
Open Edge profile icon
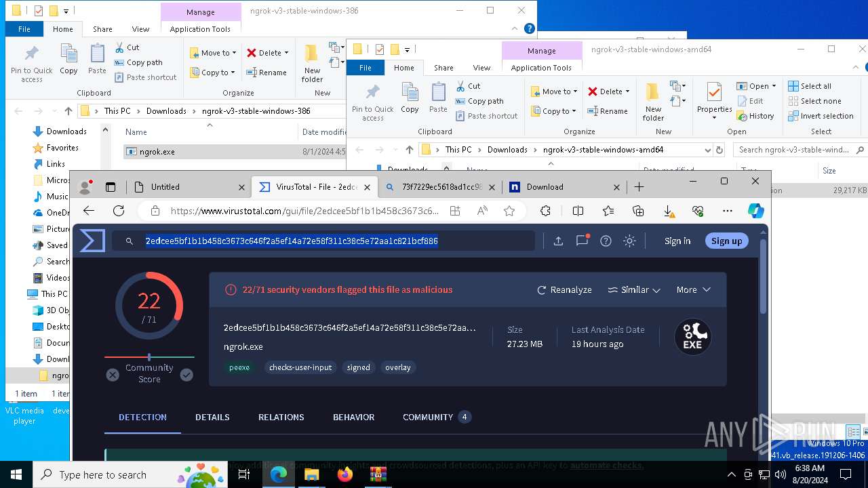click(85, 187)
